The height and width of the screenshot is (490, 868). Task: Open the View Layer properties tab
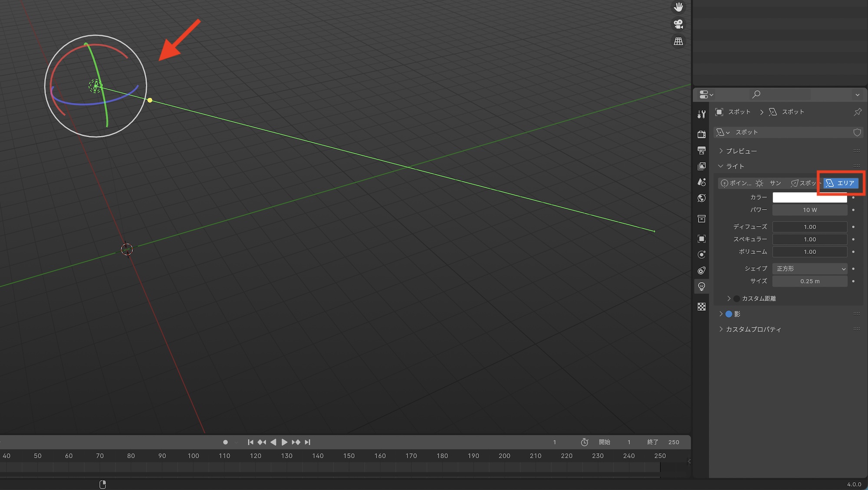pos(701,166)
